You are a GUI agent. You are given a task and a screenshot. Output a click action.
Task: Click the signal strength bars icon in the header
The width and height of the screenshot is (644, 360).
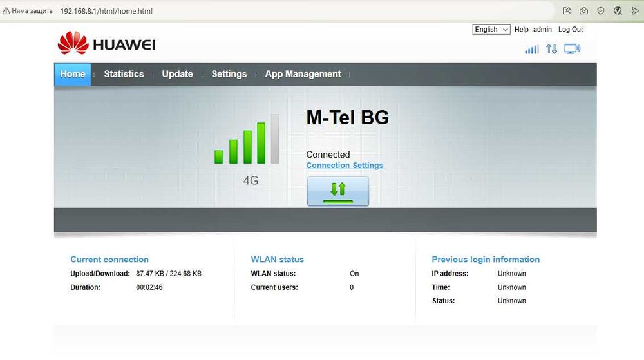(x=532, y=50)
